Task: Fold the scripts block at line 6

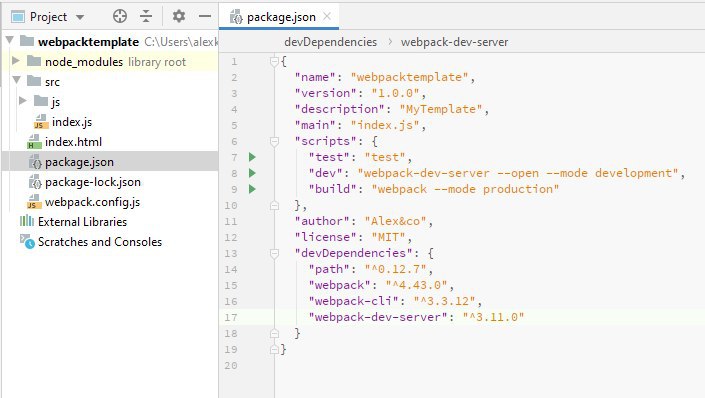Action: tap(274, 142)
